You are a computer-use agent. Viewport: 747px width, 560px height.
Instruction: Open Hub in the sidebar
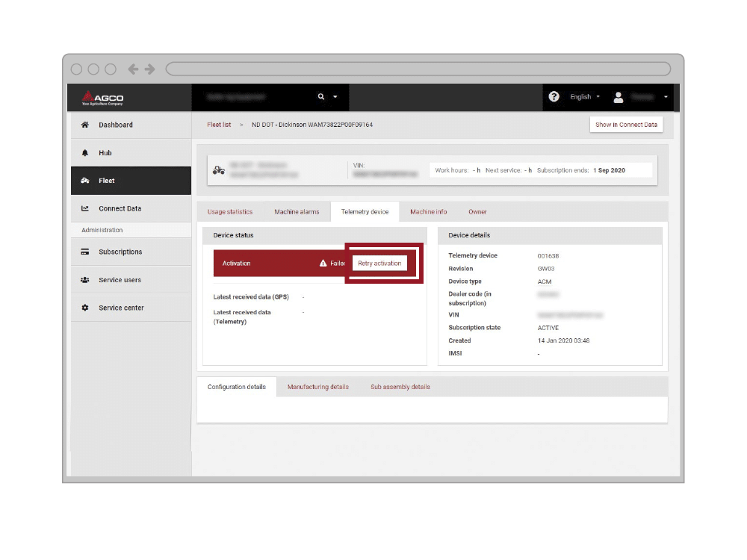[131, 153]
